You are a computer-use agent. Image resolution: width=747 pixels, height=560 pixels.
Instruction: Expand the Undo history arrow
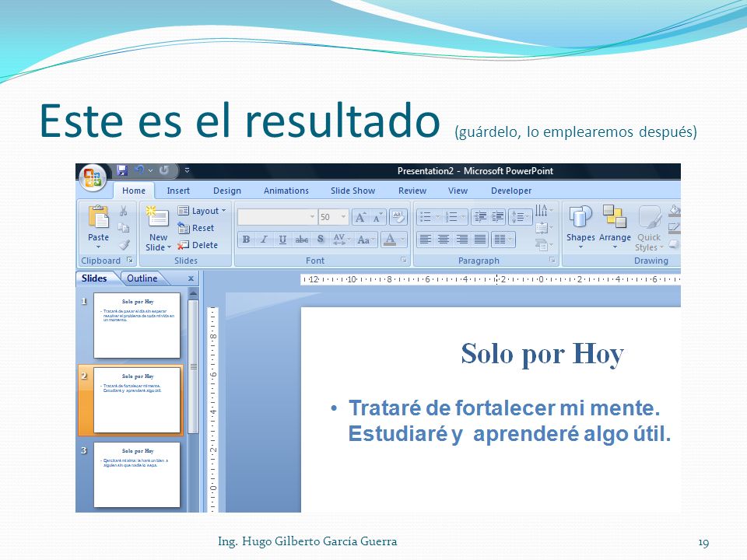click(x=150, y=170)
